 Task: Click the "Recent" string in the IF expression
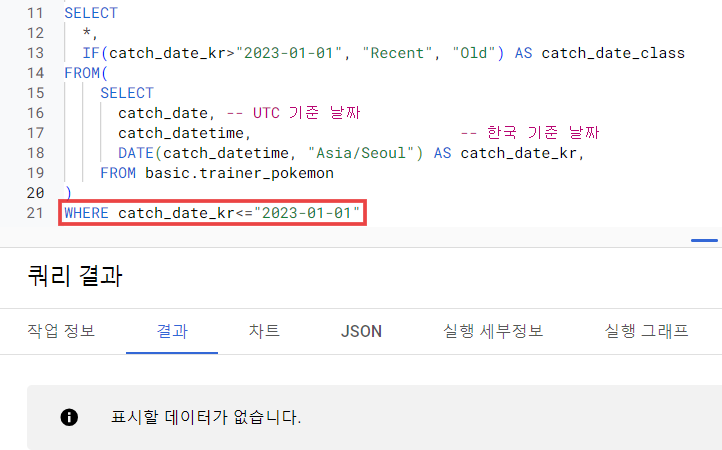[397, 53]
